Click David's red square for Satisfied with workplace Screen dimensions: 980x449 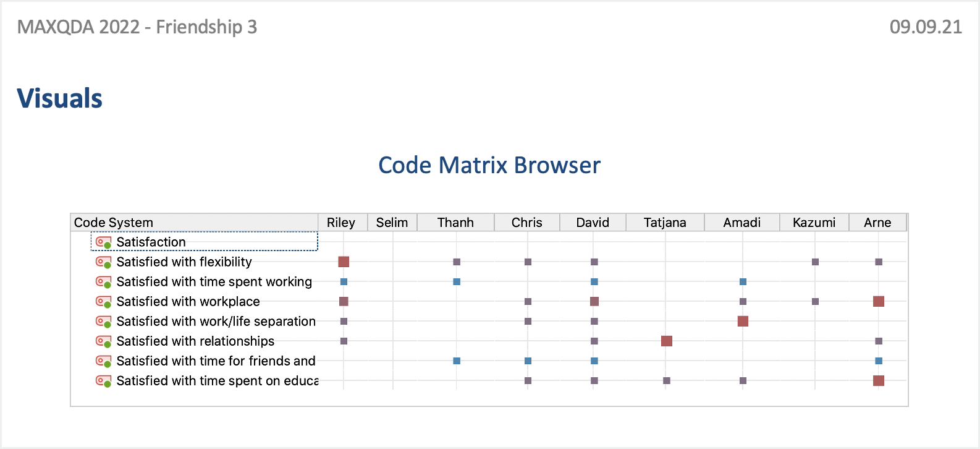coord(594,301)
